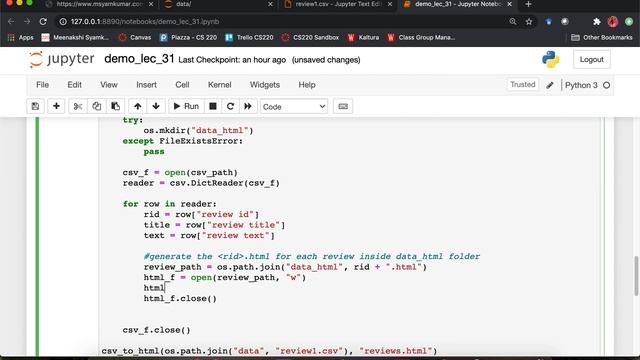Open the Canvas bookmark
Screen dimensions: 640x360
(x=135, y=38)
